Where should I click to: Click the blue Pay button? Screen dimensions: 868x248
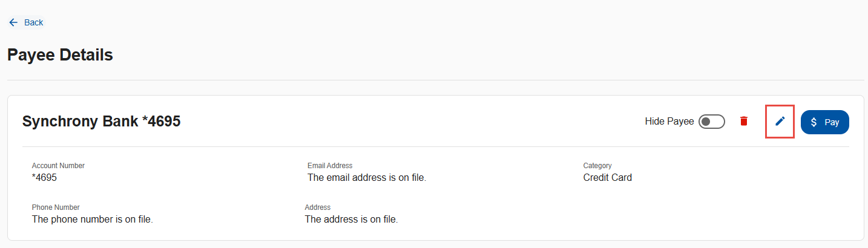point(825,122)
